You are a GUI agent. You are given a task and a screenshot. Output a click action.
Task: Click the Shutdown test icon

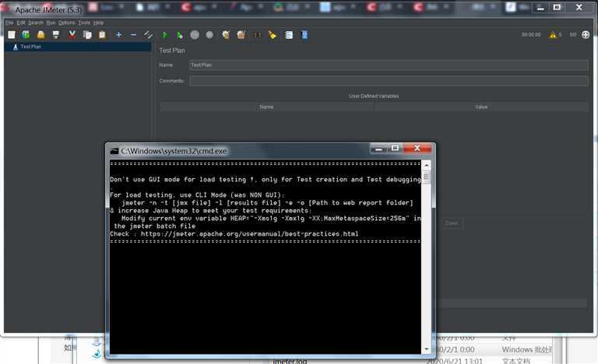click(x=209, y=35)
